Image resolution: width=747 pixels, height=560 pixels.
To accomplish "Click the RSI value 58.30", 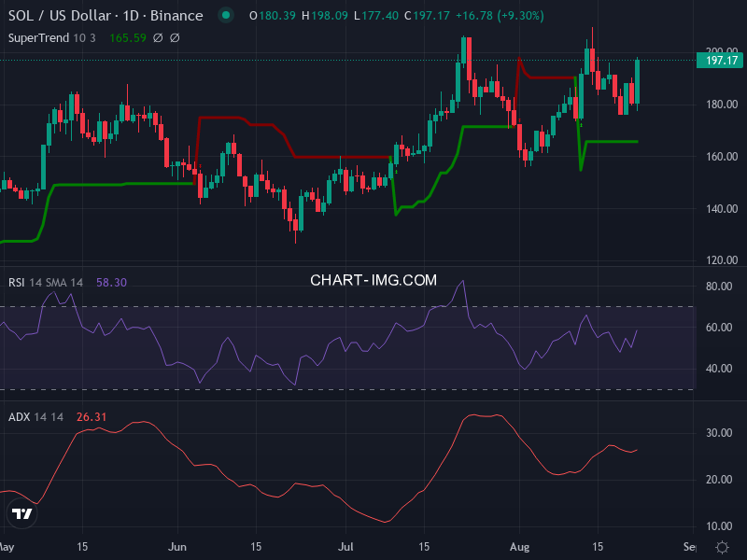I will (112, 282).
